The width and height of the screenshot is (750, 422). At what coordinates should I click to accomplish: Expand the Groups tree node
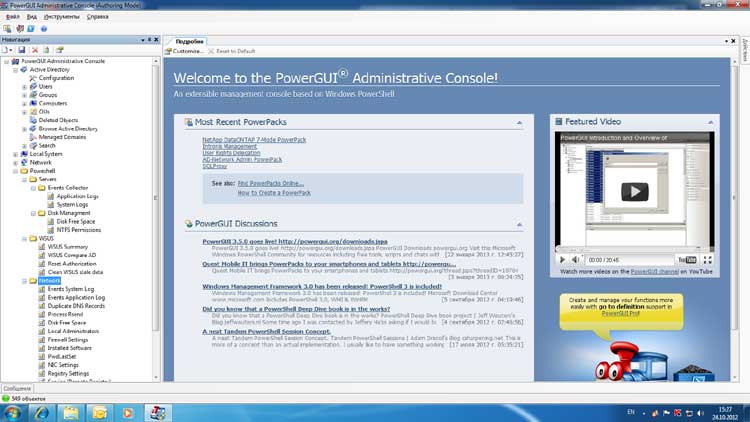[24, 95]
